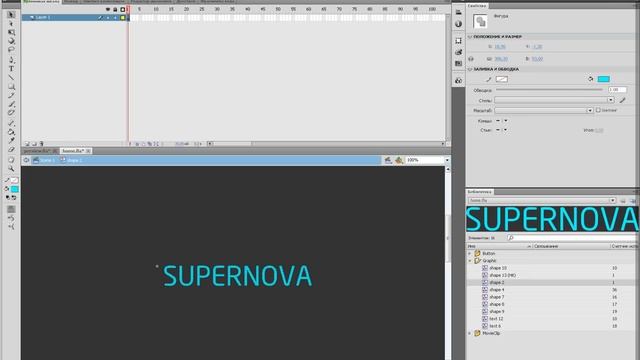Edit stroke style with pencil icon
640x360 pixels.
(x=622, y=100)
